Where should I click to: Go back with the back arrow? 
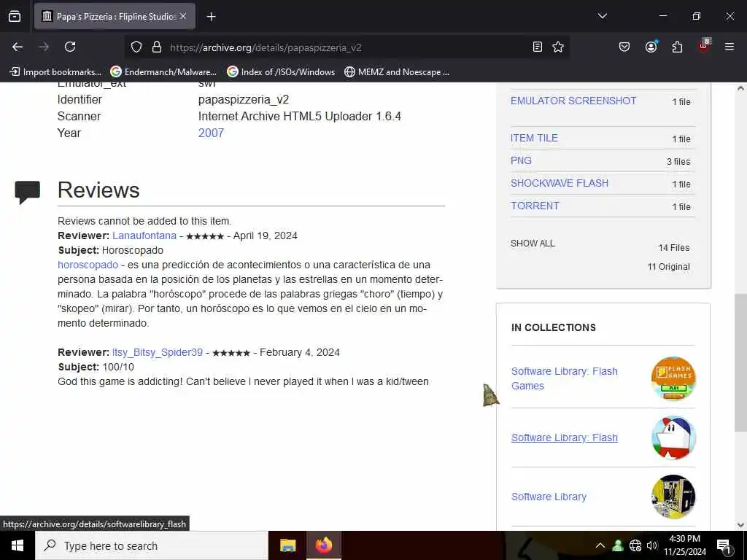pos(18,47)
